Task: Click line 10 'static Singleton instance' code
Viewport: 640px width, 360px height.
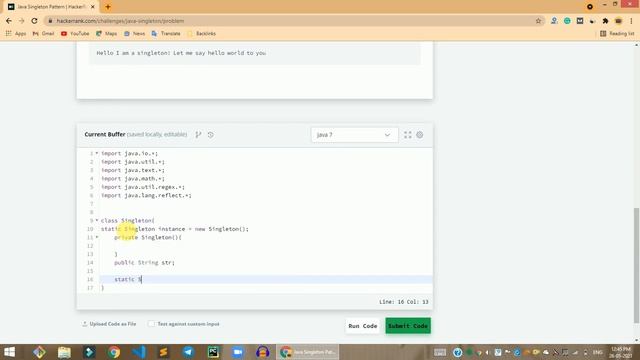Action: (175, 229)
